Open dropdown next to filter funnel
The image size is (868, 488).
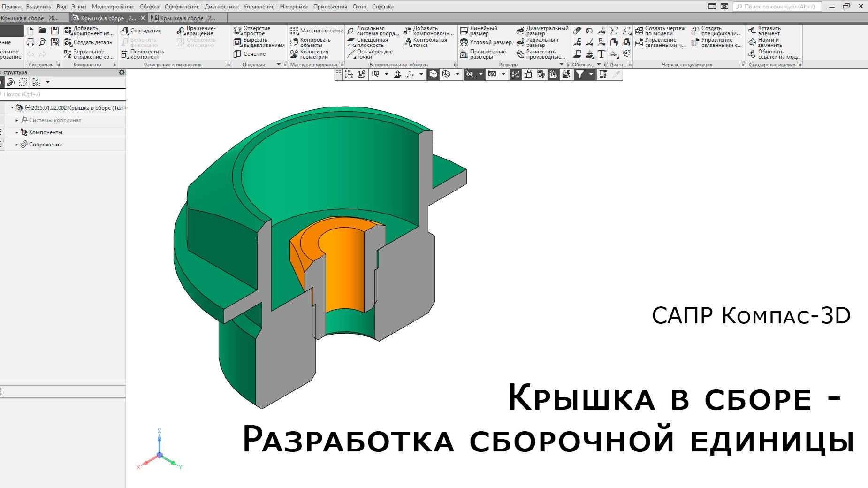pyautogui.click(x=591, y=74)
